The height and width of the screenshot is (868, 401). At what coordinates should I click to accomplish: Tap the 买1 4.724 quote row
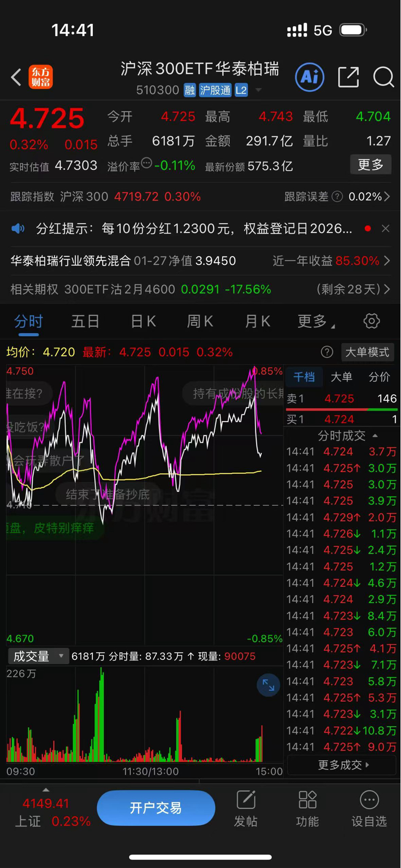pos(342,419)
